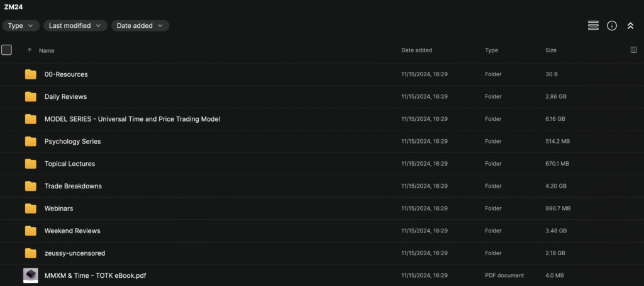
Task: Sort by Date added column header
Action: point(416,50)
